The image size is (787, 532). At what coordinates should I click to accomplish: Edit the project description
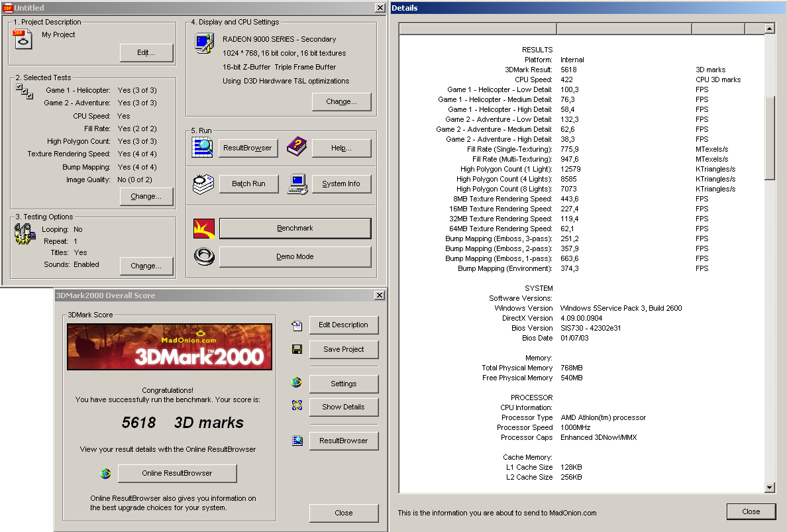[x=146, y=52]
